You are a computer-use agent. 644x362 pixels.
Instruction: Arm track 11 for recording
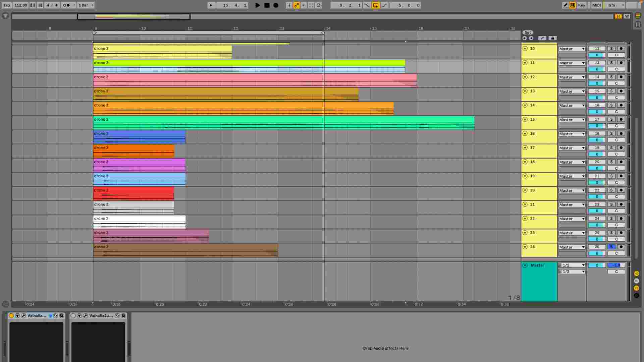(621, 63)
